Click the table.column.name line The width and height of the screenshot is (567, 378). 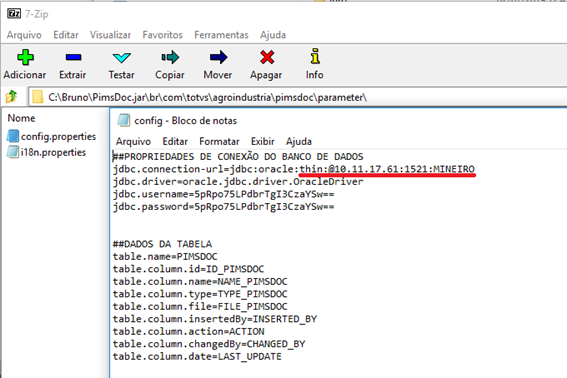200,281
